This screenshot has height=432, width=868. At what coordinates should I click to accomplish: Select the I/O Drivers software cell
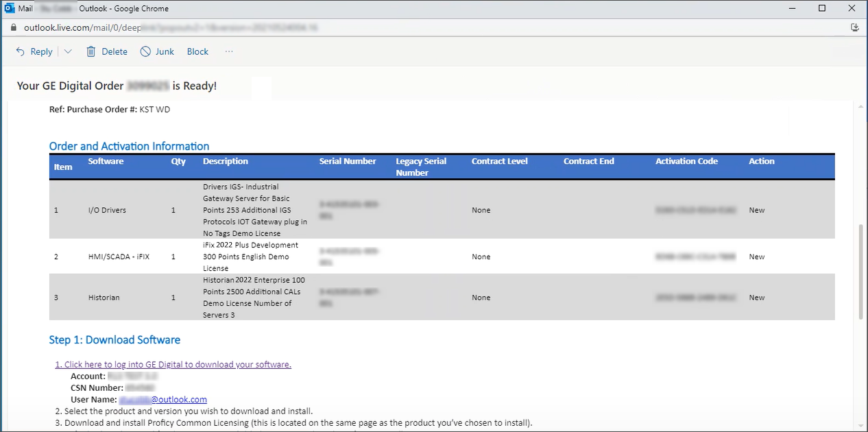tap(107, 210)
